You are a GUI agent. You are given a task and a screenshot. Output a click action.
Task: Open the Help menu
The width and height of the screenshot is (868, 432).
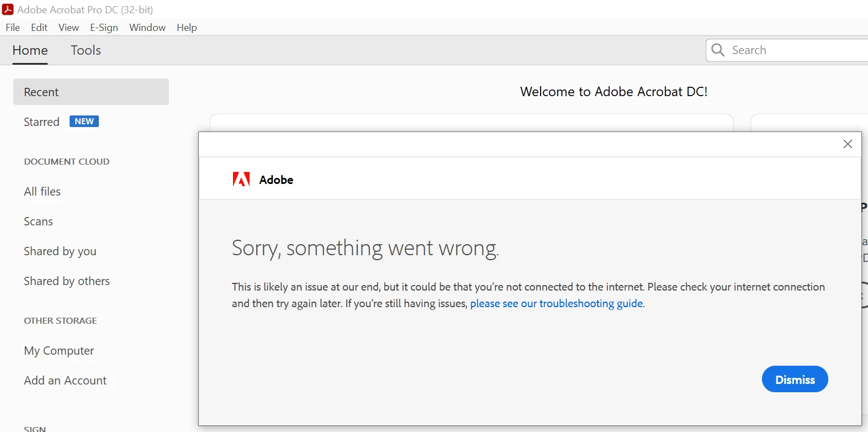tap(187, 28)
